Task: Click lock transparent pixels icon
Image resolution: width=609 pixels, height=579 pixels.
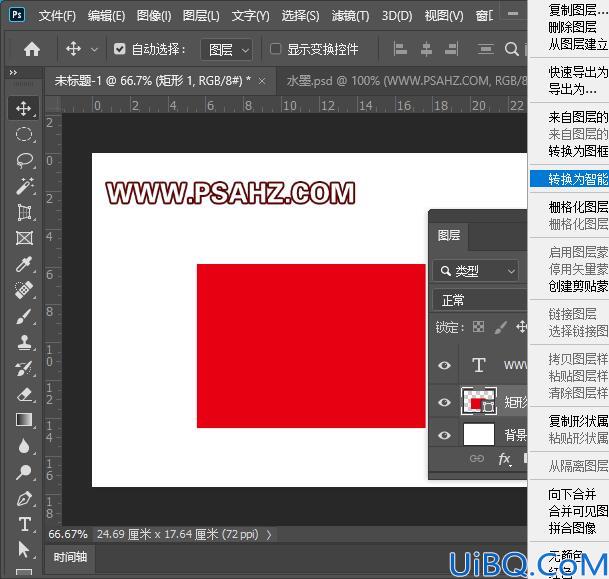Action: click(478, 327)
